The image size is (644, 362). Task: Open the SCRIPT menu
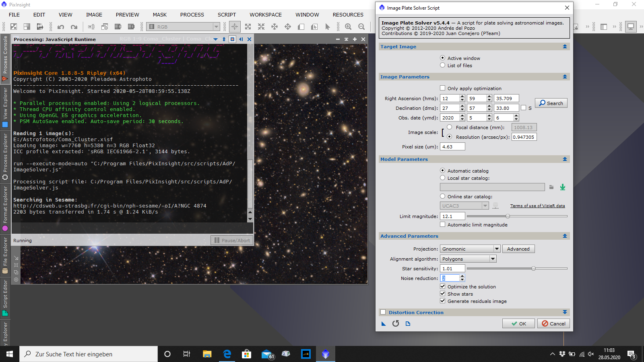tap(227, 14)
